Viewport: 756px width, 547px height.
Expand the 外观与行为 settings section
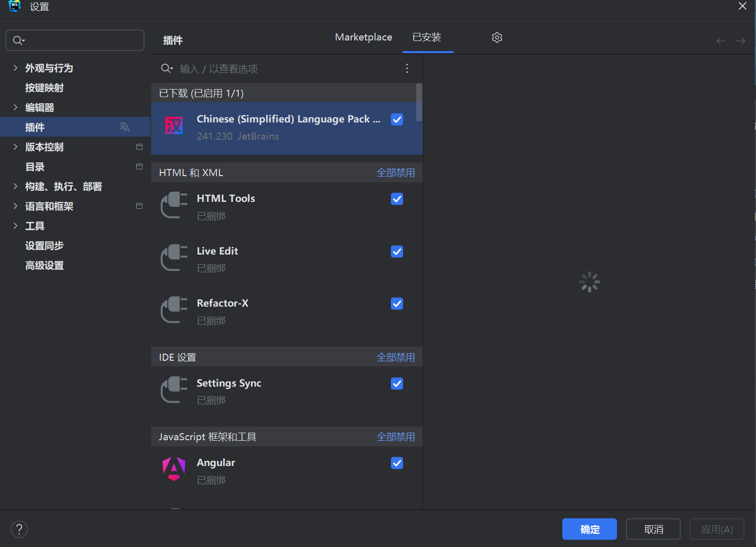pyautogui.click(x=15, y=68)
